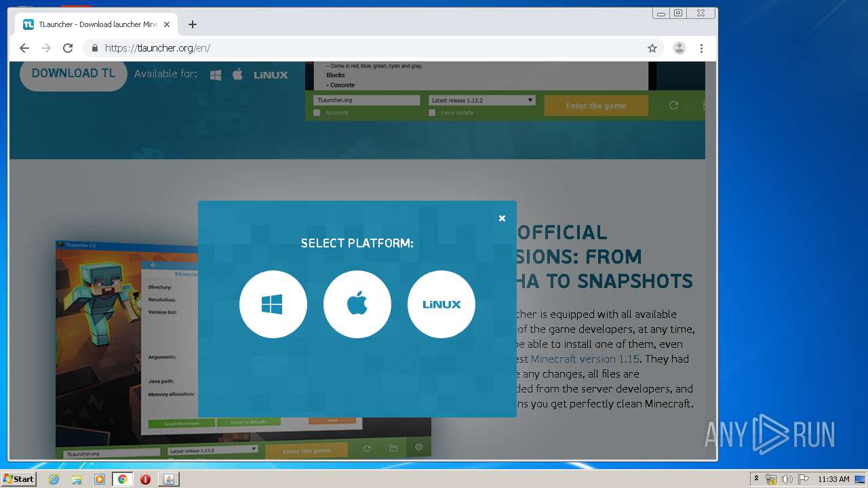Show hidden system tray icons
The width and height of the screenshot is (868, 488).
757,479
